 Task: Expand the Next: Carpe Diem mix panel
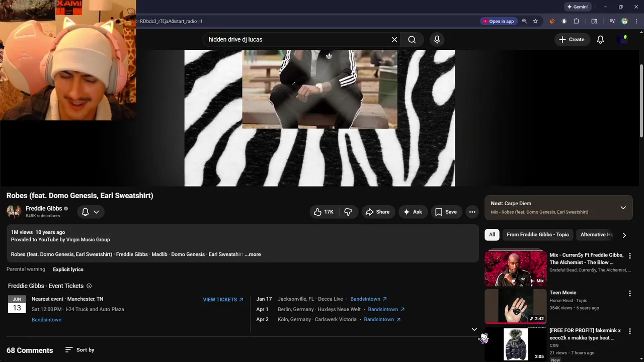[623, 208]
